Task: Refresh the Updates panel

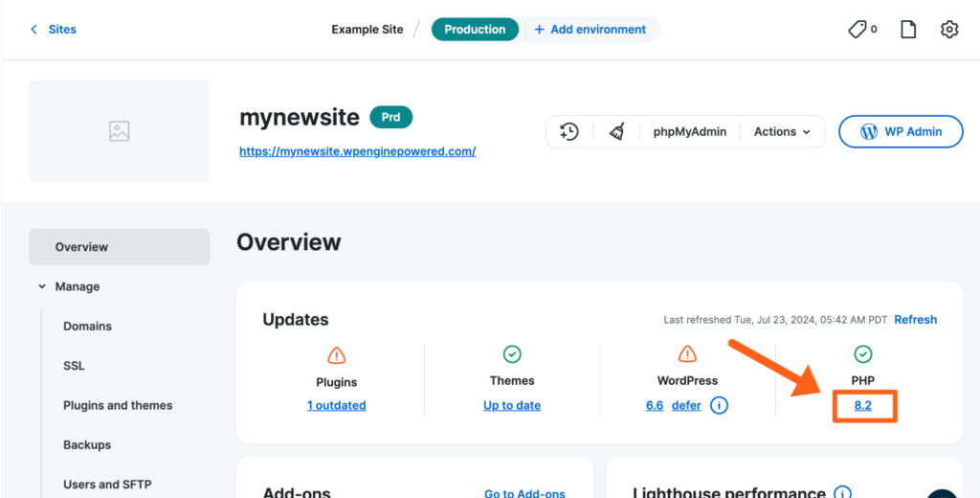Action: (x=915, y=320)
